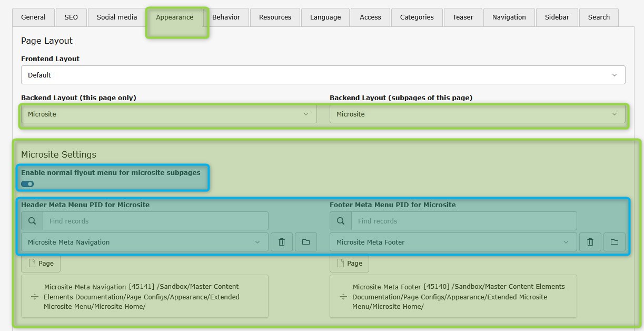The width and height of the screenshot is (644, 331).
Task: Click the trash icon beside Microsite Meta Footer
Action: click(590, 242)
